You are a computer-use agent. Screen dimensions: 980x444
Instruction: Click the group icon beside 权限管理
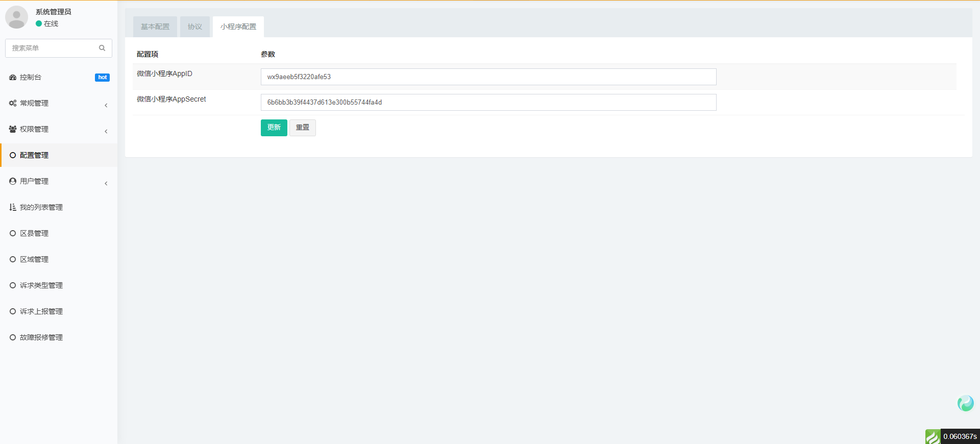[x=13, y=129]
